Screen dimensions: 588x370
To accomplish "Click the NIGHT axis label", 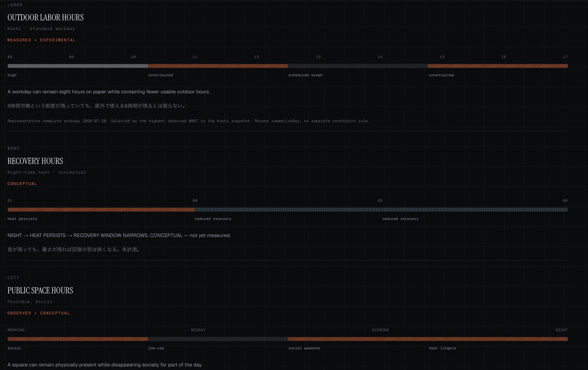I will [x=562, y=330].
